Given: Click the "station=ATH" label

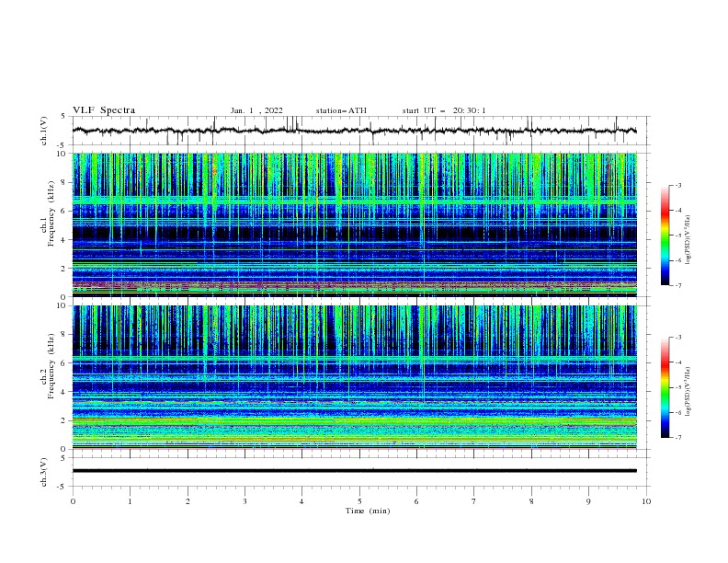Looking at the screenshot, I should coord(341,110).
